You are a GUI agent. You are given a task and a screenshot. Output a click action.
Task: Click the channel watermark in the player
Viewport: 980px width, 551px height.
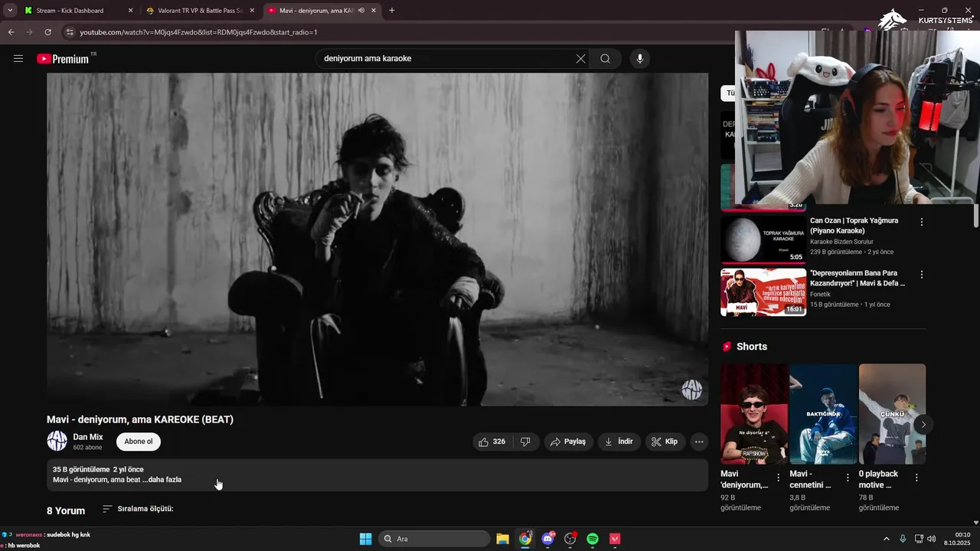[x=691, y=390]
